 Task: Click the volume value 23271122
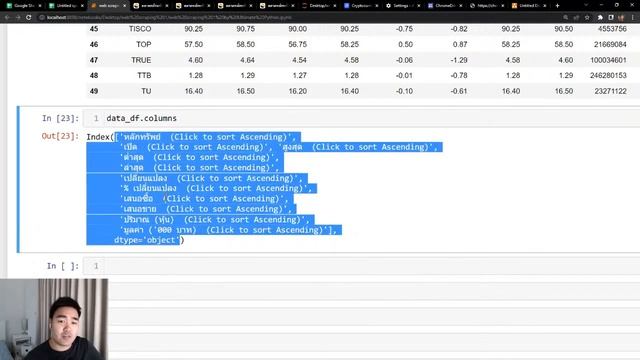[610, 91]
